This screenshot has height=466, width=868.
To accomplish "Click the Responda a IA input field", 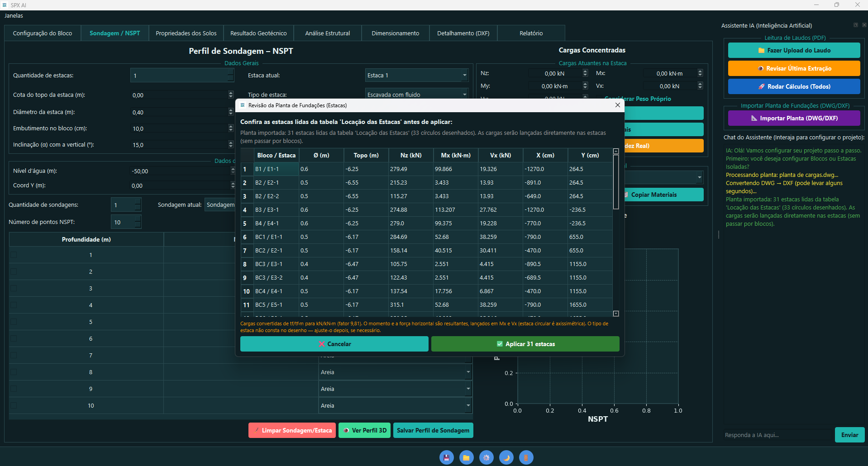I will (x=778, y=435).
